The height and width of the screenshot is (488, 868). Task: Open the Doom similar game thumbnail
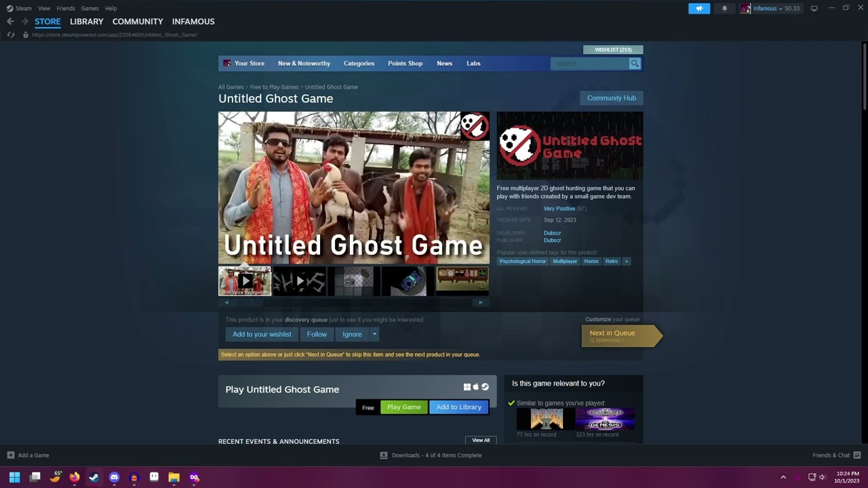[546, 419]
